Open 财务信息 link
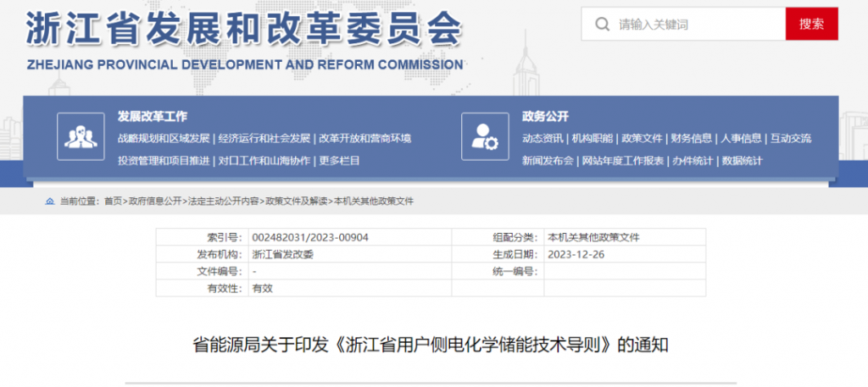 692,139
